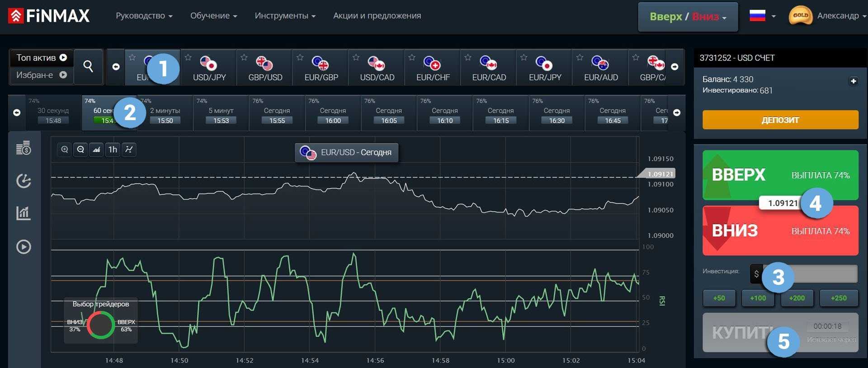Click the green ВВЕРХ button

(x=780, y=175)
